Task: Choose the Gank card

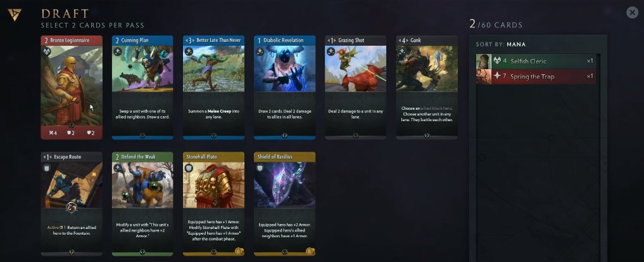Action: (x=427, y=87)
